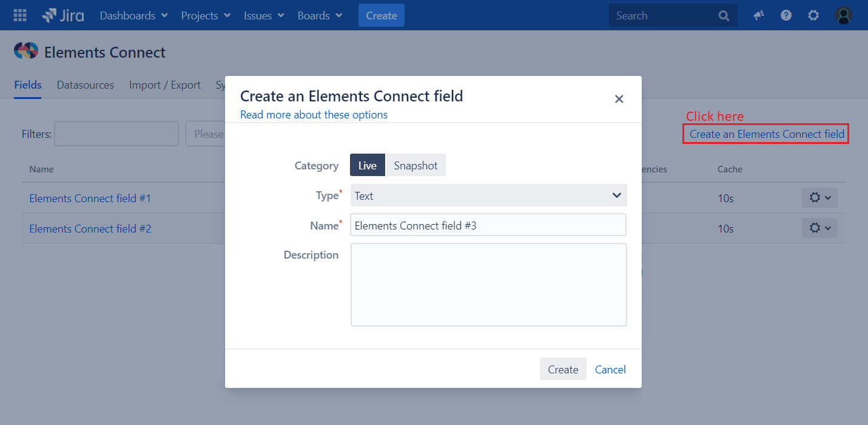Click the Description text area
This screenshot has height=425, width=868.
[x=488, y=285]
